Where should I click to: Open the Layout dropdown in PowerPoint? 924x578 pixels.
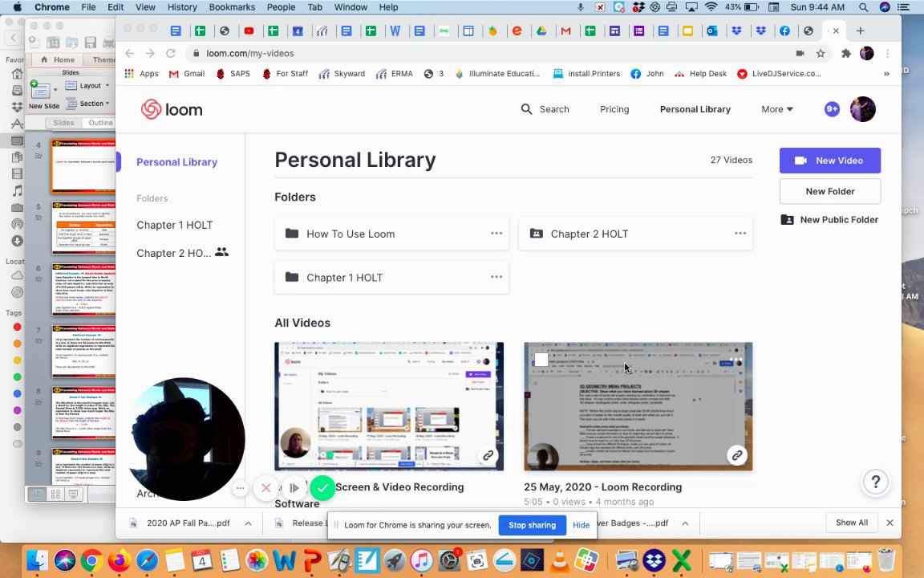tap(87, 86)
